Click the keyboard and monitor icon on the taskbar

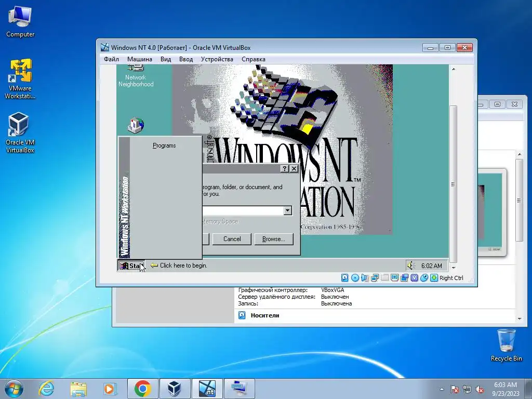pyautogui.click(x=239, y=389)
